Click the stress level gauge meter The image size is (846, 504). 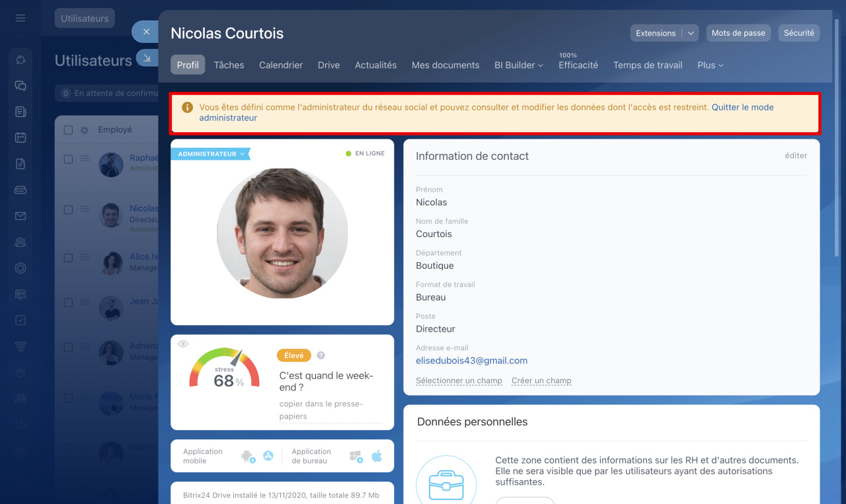[224, 369]
